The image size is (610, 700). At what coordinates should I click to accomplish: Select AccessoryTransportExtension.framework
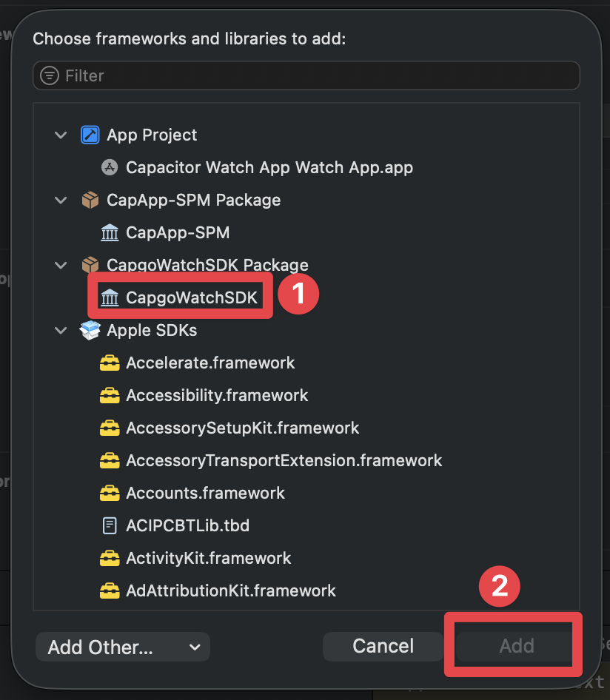284,461
